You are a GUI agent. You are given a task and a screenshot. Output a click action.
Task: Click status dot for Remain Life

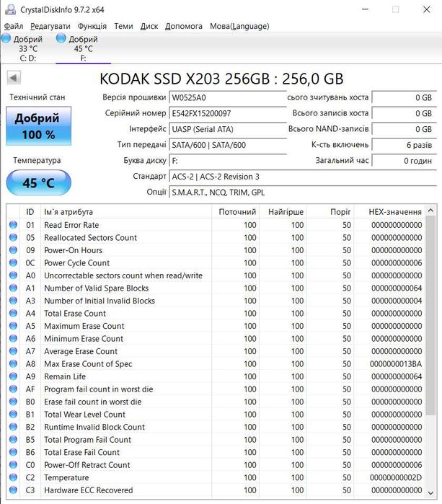coord(13,376)
